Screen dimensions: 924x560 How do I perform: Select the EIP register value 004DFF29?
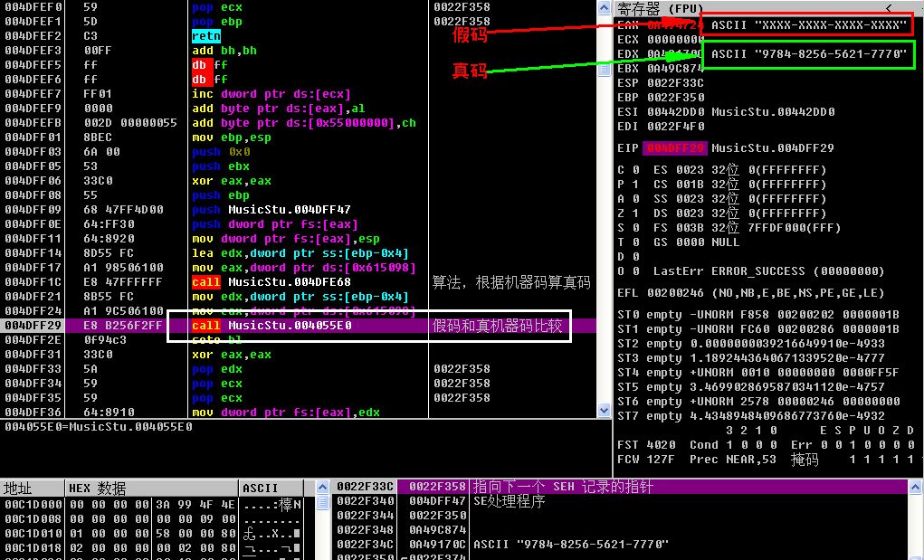point(675,147)
